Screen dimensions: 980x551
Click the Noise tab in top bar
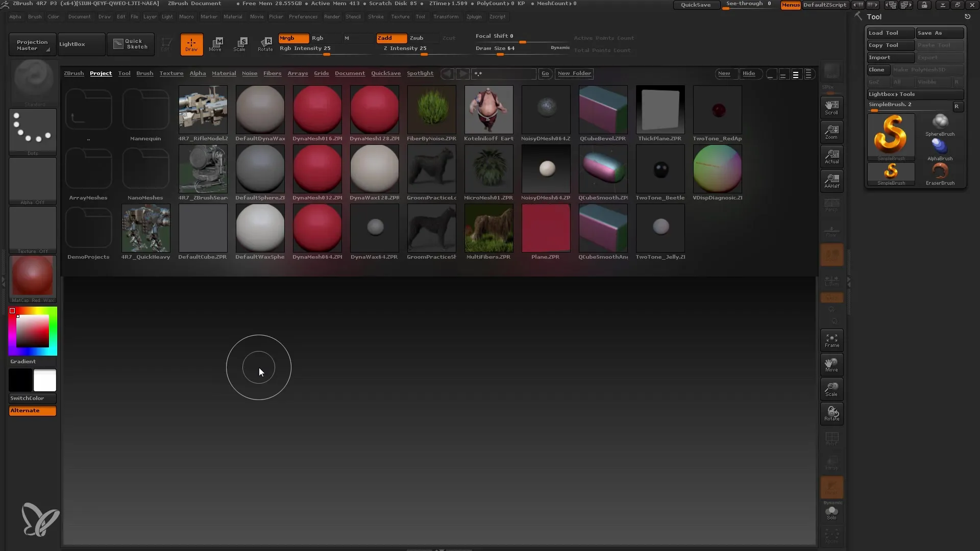pos(249,72)
